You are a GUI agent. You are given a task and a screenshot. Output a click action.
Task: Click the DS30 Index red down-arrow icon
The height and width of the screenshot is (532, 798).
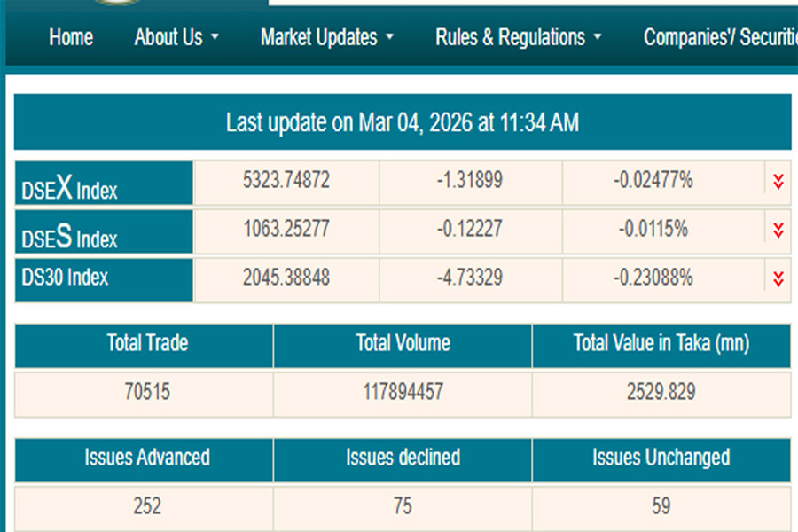778,279
